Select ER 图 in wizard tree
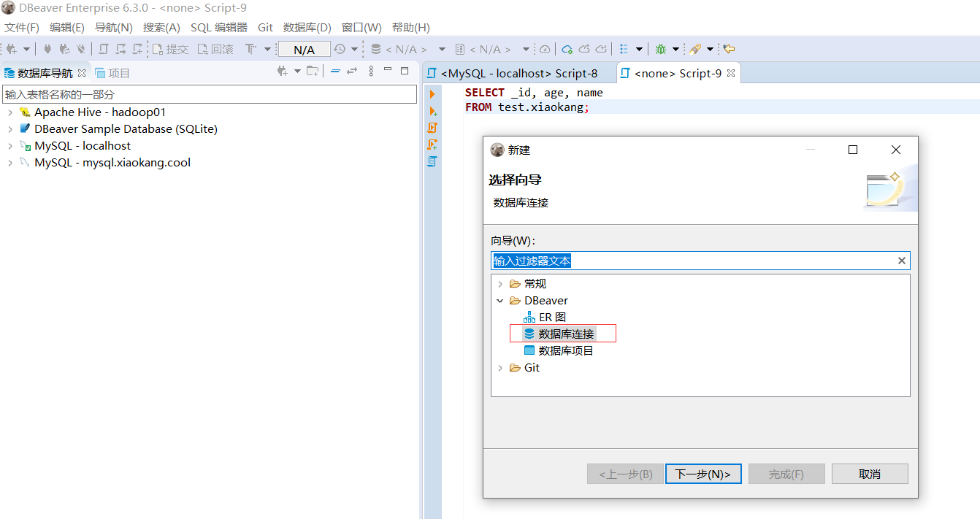This screenshot has width=980, height=519. tap(545, 318)
